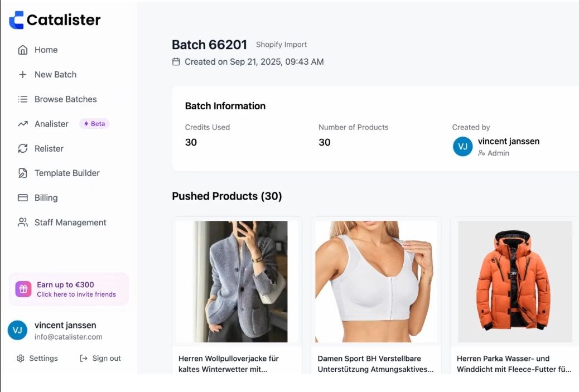Open the Template Builder page

pos(67,173)
